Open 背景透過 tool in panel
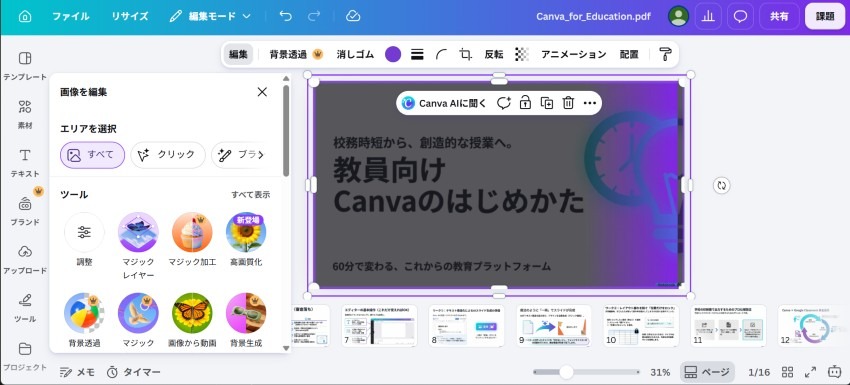 coord(84,320)
